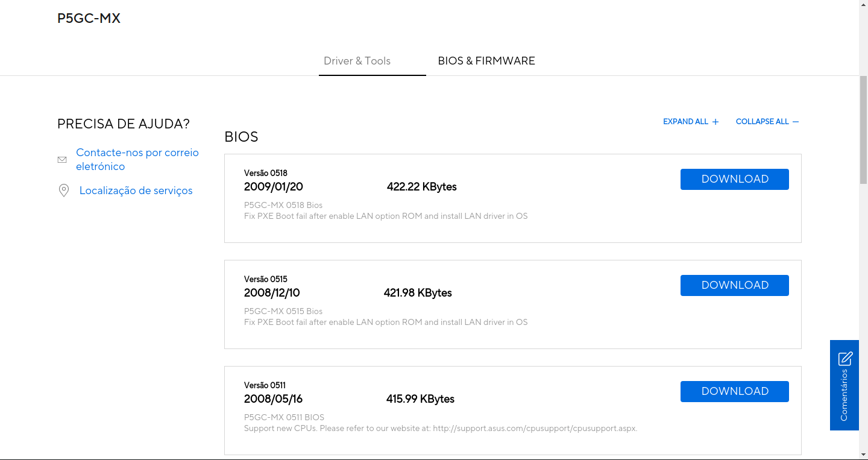Select the text 'Versão 0511'
868x460 pixels.
[265, 385]
